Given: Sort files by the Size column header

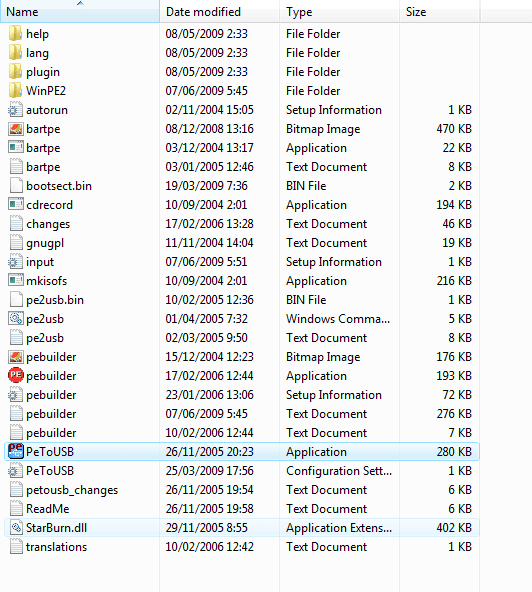Looking at the screenshot, I should click(439, 12).
